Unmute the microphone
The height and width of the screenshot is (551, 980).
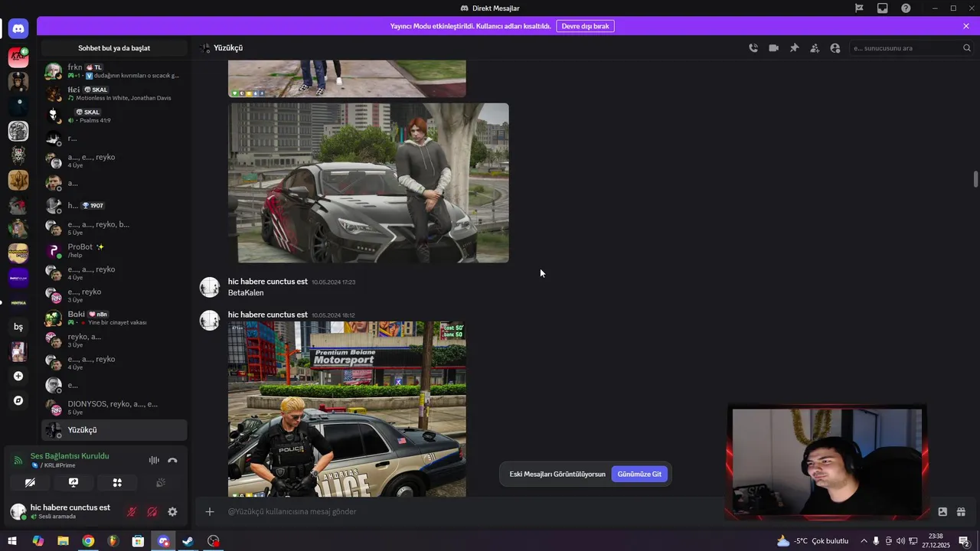pyautogui.click(x=132, y=512)
